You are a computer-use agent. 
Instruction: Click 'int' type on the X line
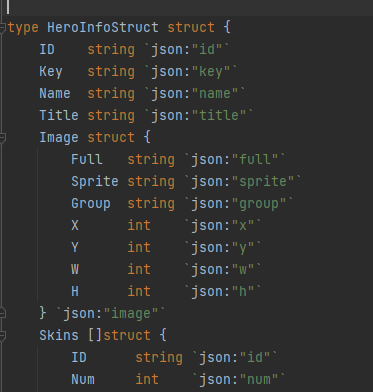(139, 225)
